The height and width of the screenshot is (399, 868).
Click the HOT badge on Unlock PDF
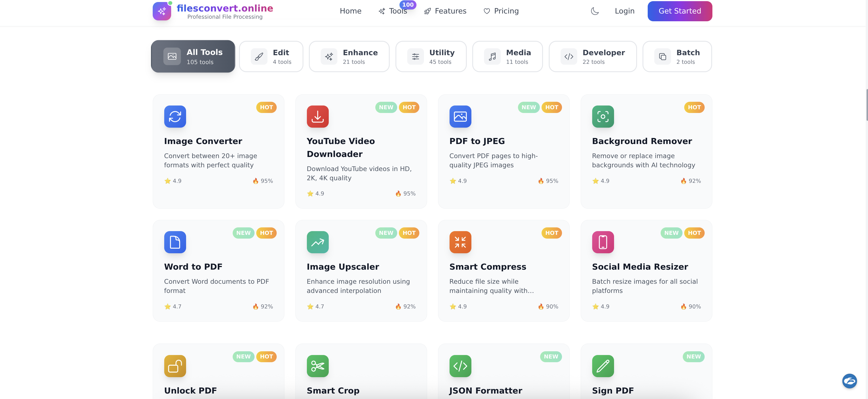click(x=266, y=356)
